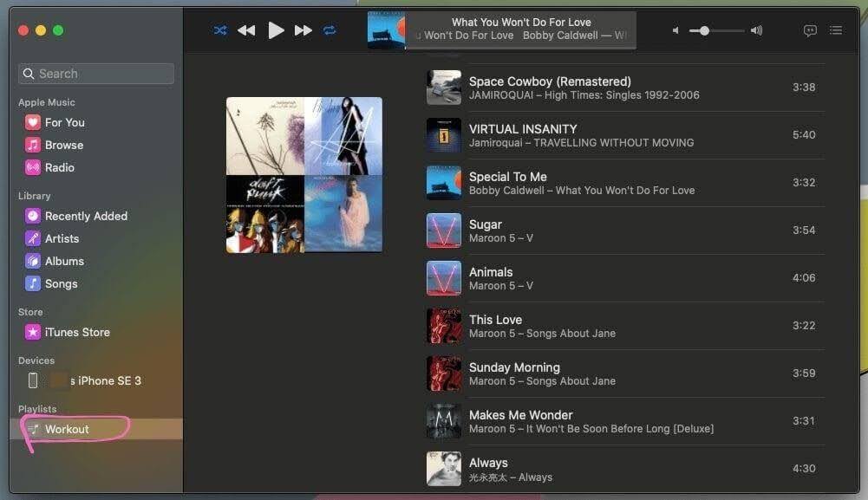
Task: Select the song Sugar
Action: coord(625,231)
